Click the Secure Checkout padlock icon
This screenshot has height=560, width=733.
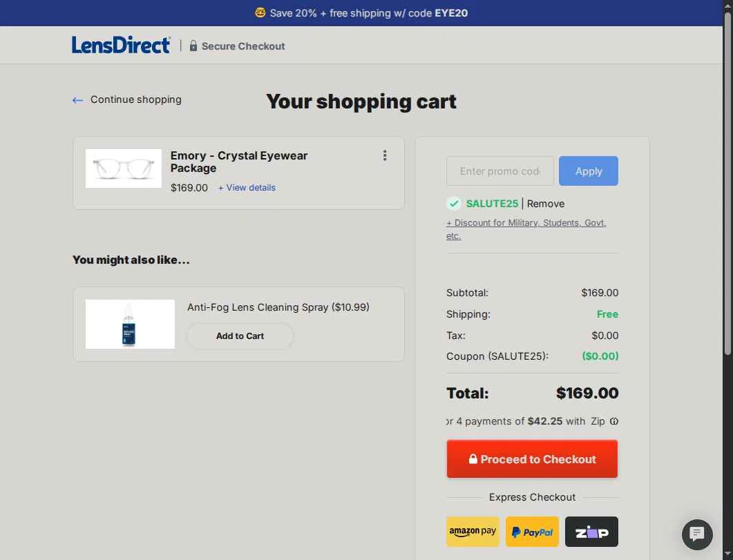point(193,46)
